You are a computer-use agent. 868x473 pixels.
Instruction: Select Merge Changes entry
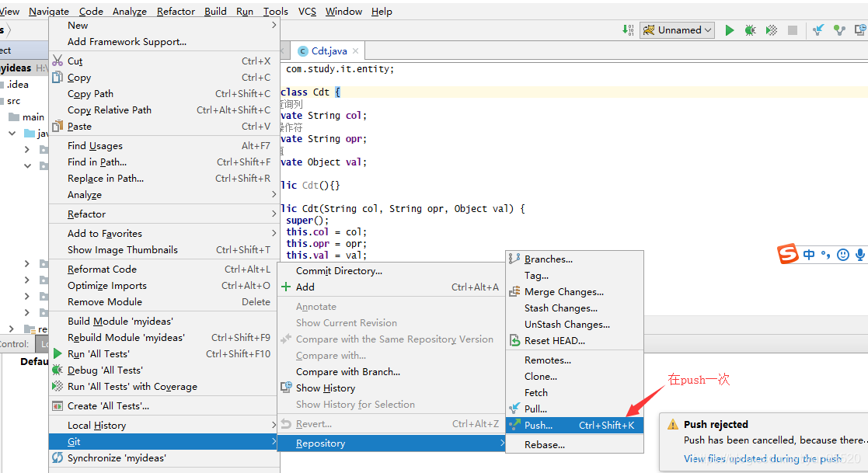(x=574, y=291)
